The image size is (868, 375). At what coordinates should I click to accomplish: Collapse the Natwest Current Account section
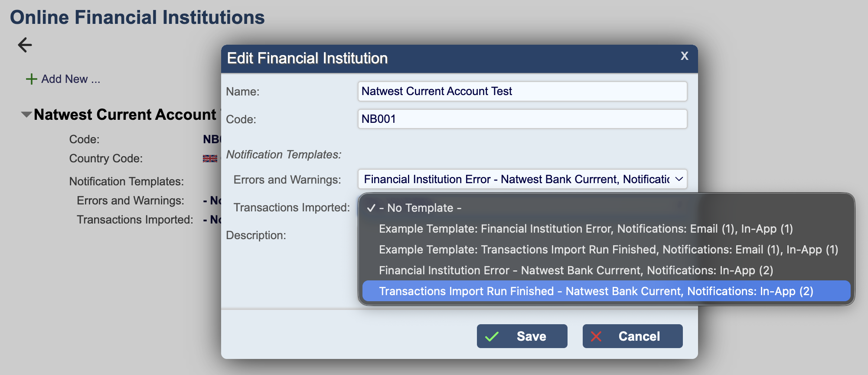click(26, 115)
